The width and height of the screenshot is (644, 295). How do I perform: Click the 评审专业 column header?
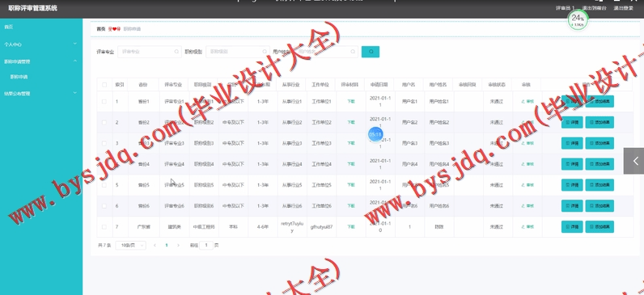click(x=173, y=85)
